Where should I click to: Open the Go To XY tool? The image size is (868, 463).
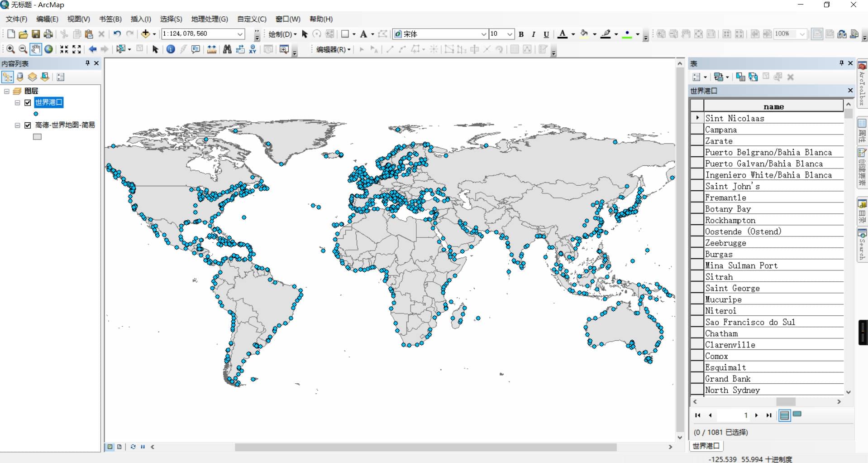pyautogui.click(x=253, y=49)
